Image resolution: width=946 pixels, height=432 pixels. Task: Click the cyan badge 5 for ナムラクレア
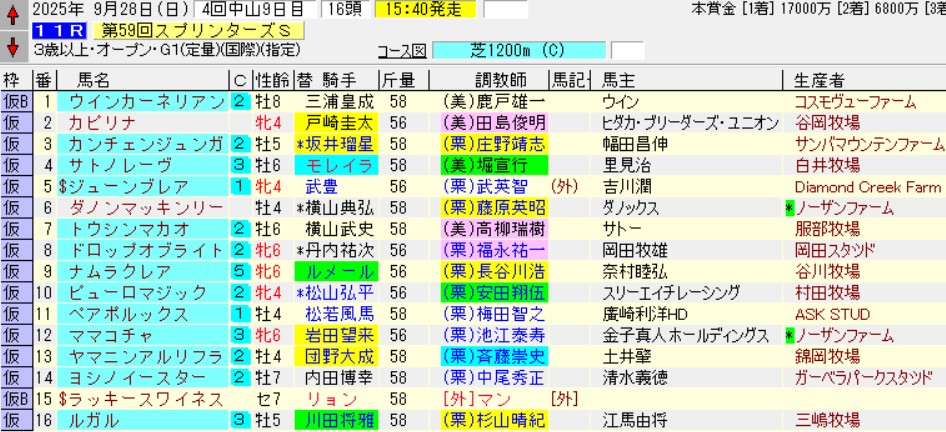pos(240,271)
